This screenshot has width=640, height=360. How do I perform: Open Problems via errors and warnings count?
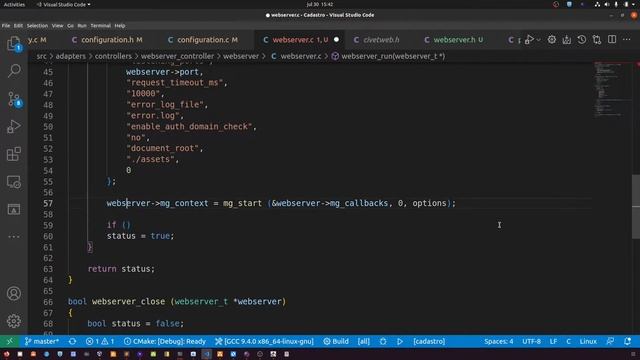click(100, 341)
